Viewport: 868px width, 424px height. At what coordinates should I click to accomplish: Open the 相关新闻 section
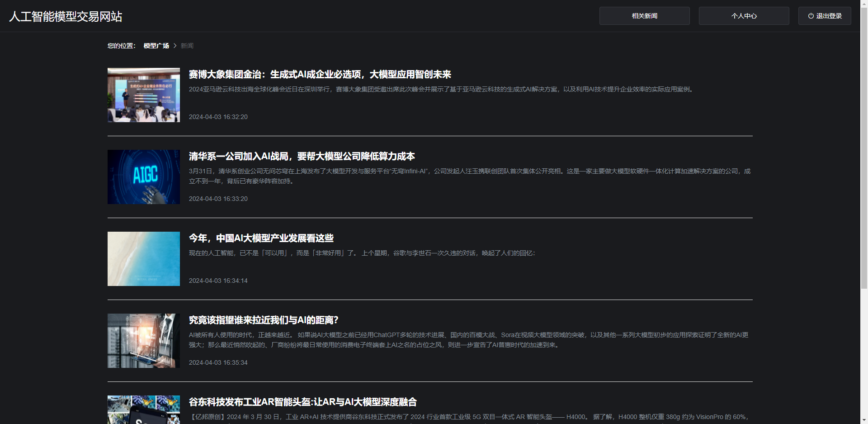point(644,15)
